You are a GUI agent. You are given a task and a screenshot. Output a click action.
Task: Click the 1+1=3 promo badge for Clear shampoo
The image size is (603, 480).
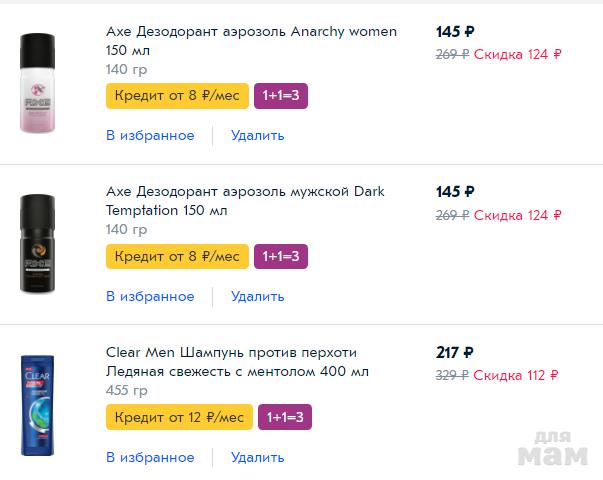(285, 416)
